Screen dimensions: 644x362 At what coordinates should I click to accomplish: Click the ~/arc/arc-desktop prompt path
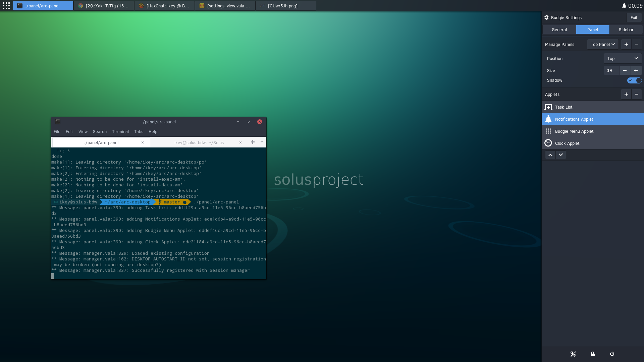click(x=128, y=202)
